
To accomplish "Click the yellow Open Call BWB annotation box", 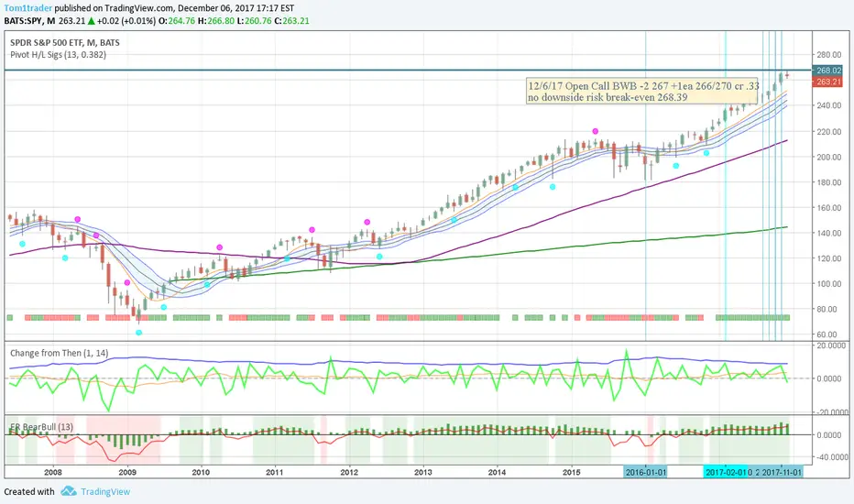I will (x=642, y=92).
